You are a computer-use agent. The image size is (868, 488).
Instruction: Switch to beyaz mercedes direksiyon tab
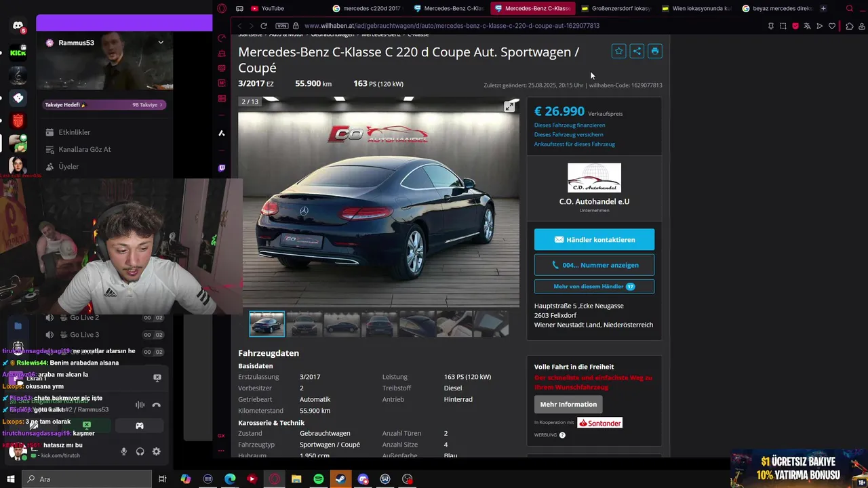(x=777, y=9)
